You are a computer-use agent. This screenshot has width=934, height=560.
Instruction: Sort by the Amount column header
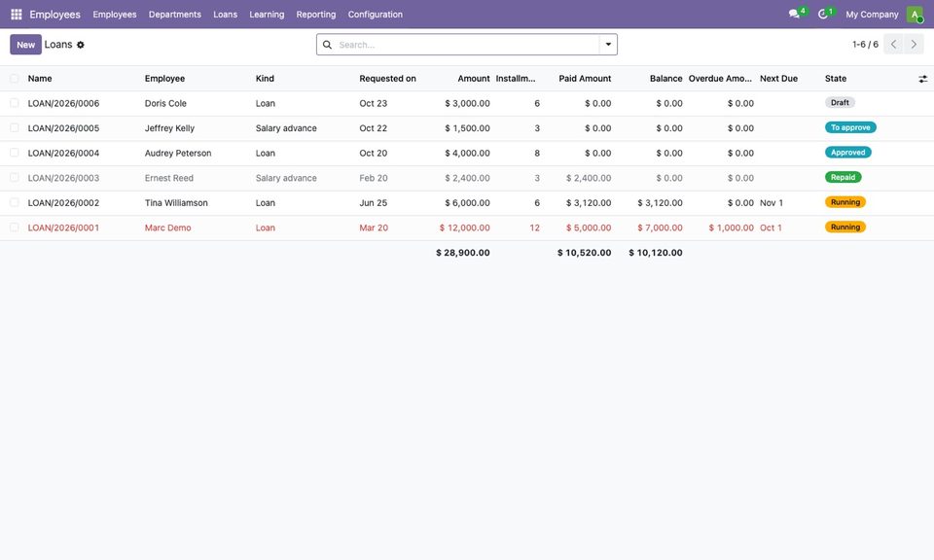click(474, 79)
